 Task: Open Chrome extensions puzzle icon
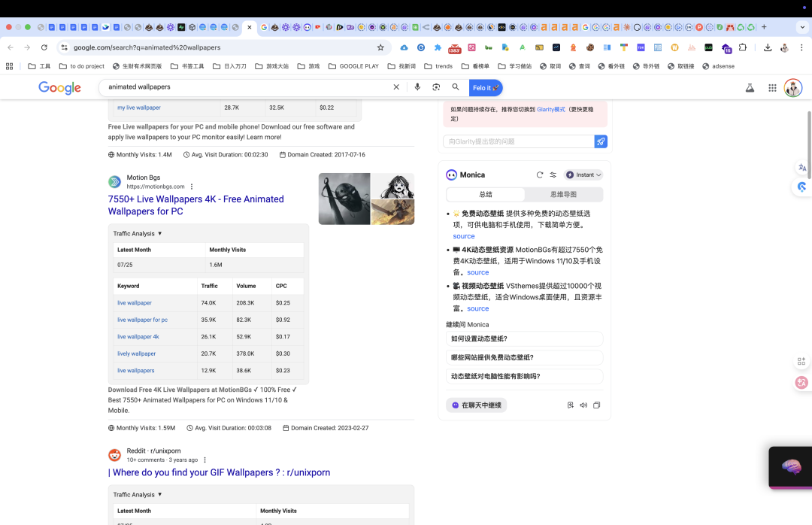743,47
